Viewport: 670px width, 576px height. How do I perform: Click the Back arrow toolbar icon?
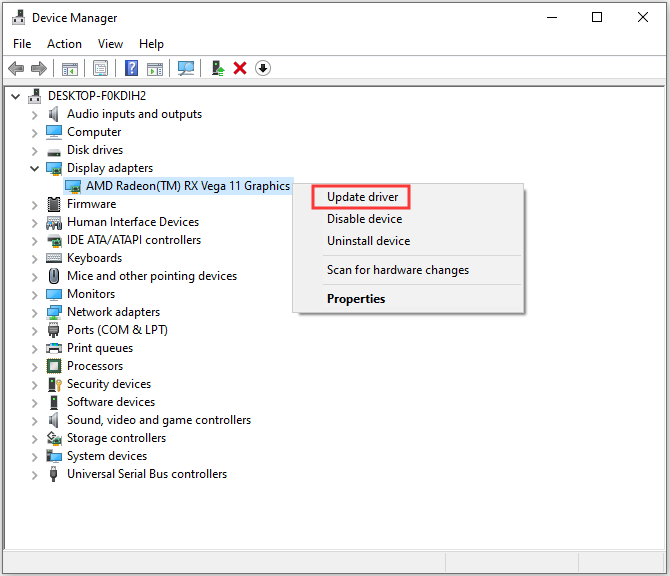point(16,68)
